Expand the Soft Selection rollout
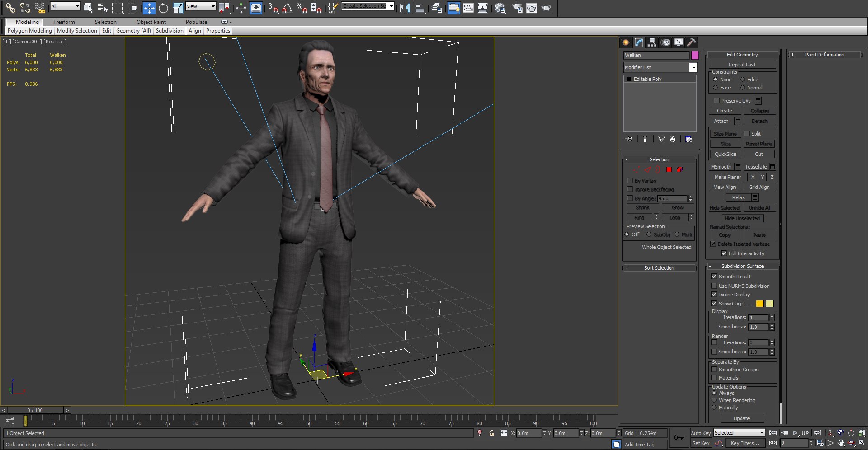 click(x=659, y=268)
